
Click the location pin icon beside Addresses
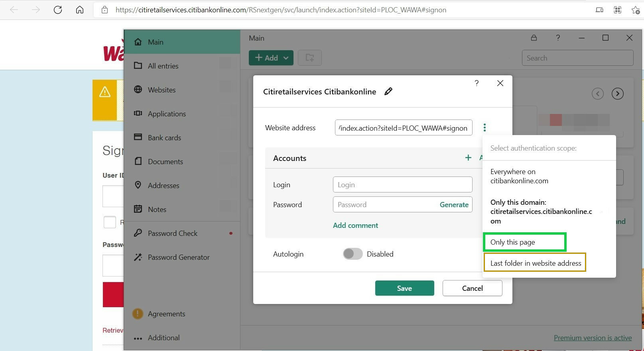click(138, 185)
